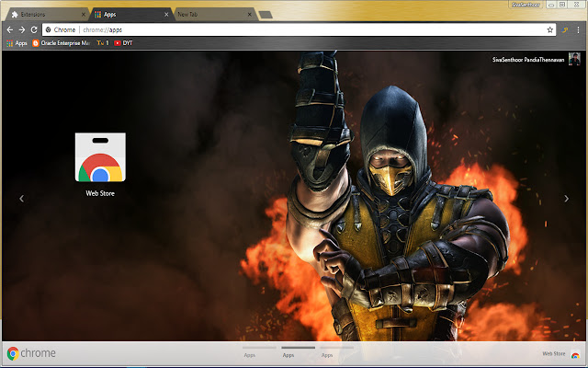Open the SivaSenthoor profile button in title bar

tap(526, 5)
